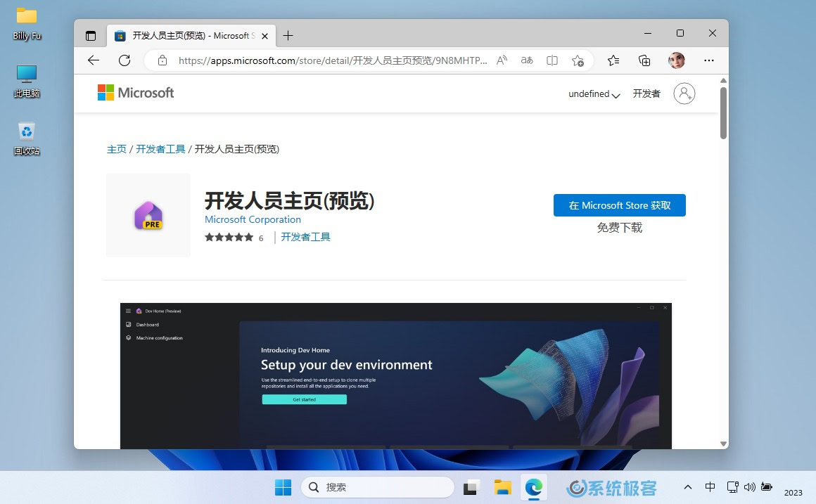Close the 开发人员主页(预览) tab

click(x=265, y=36)
